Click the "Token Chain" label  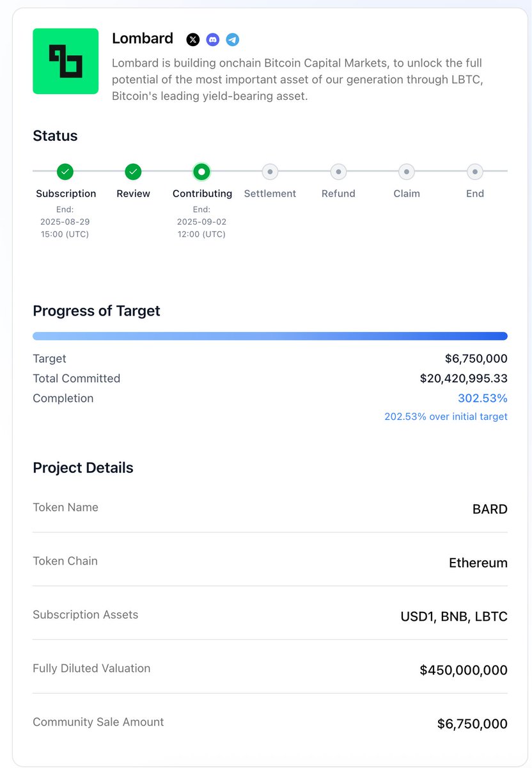click(65, 561)
